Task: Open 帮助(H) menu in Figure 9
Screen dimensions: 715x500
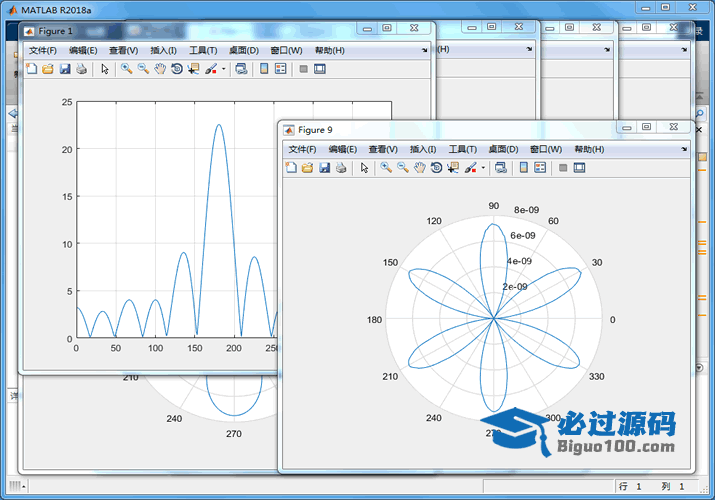Action: pyautogui.click(x=589, y=149)
